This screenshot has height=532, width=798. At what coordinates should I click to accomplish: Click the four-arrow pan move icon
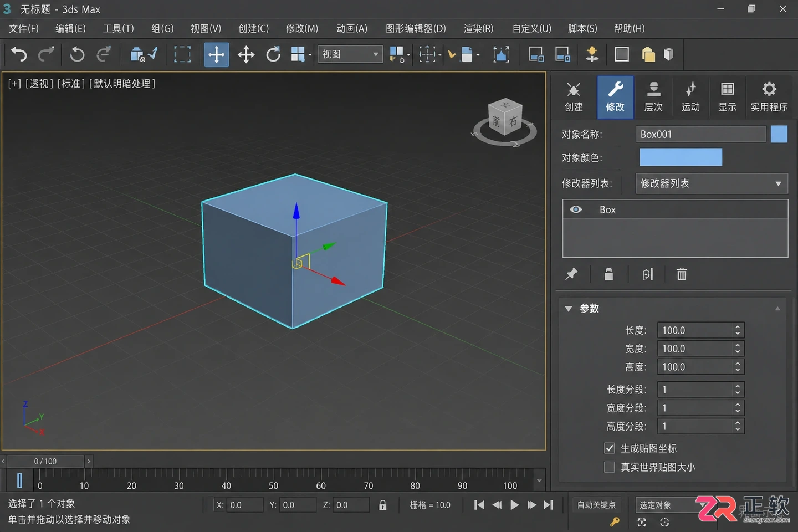coord(246,54)
